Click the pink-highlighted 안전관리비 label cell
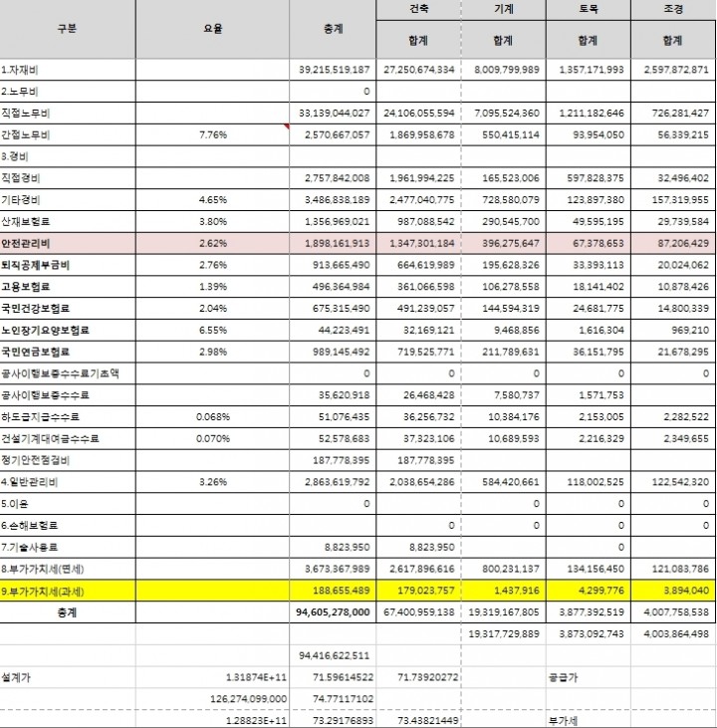Viewport: 717px width, 728px height. point(68,242)
